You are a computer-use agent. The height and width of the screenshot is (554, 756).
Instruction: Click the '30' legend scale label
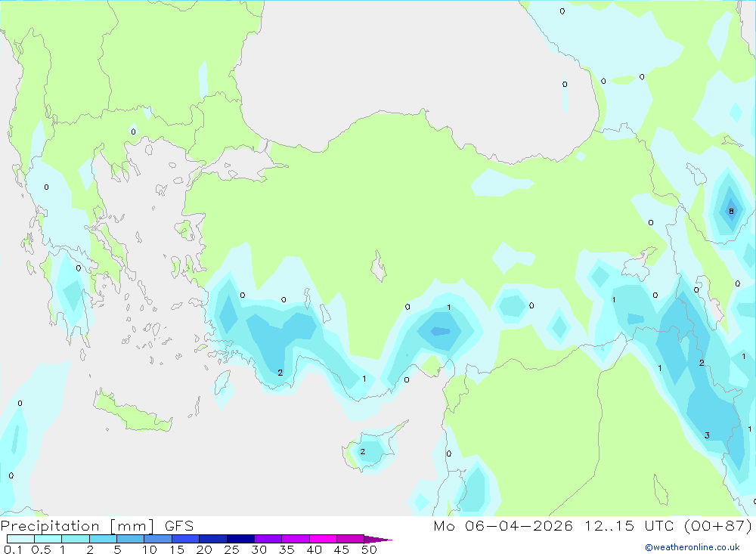point(259,549)
